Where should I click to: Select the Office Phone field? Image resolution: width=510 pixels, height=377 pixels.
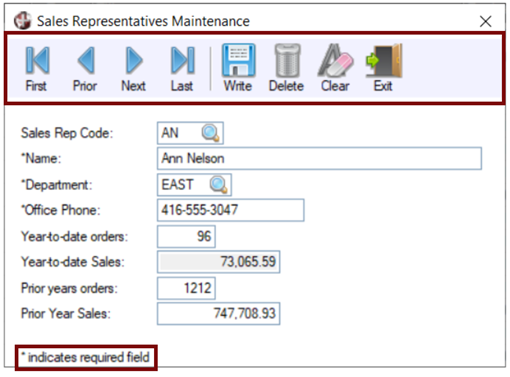(x=231, y=210)
